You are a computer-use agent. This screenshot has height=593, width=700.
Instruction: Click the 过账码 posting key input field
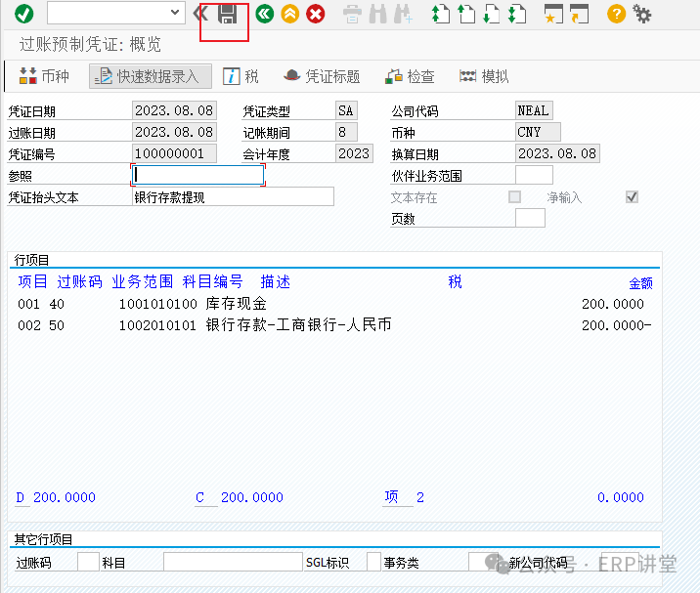pyautogui.click(x=88, y=562)
